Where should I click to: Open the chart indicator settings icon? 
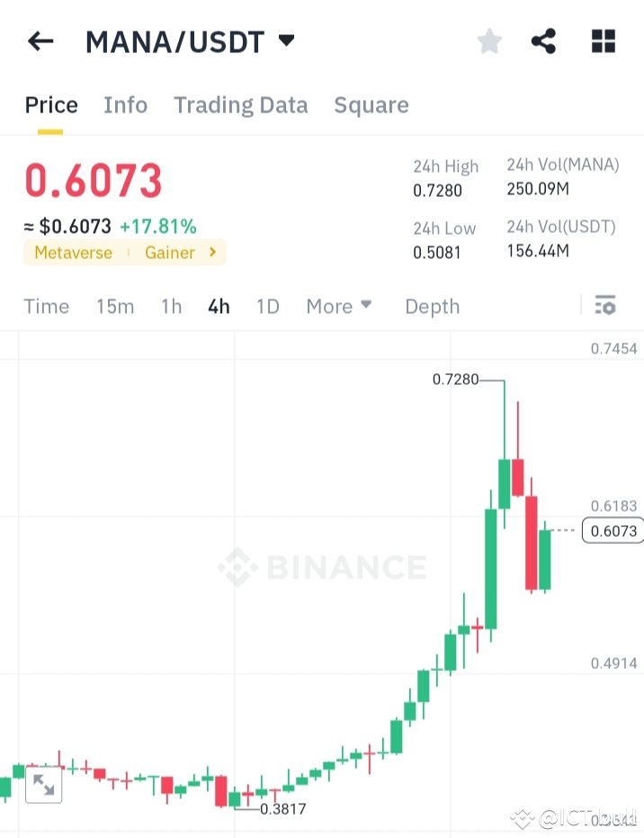click(605, 306)
